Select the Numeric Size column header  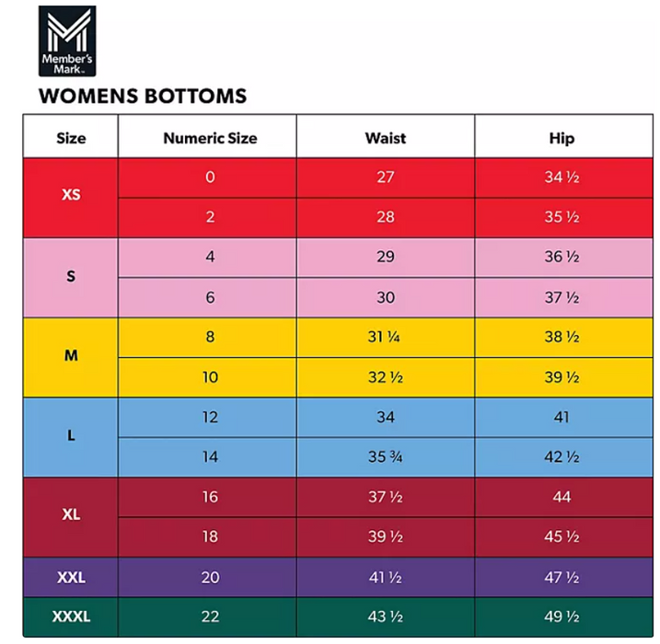pyautogui.click(x=210, y=138)
